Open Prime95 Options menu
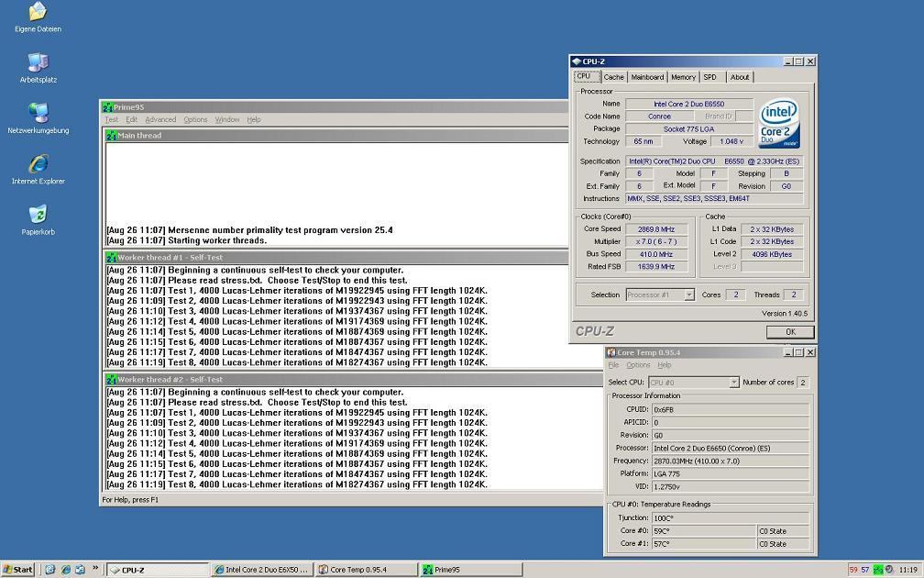Screen dimensions: 924x578 [195, 119]
